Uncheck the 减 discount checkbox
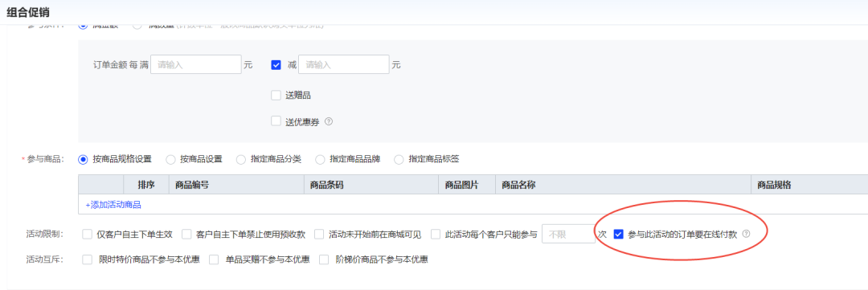 pos(276,65)
